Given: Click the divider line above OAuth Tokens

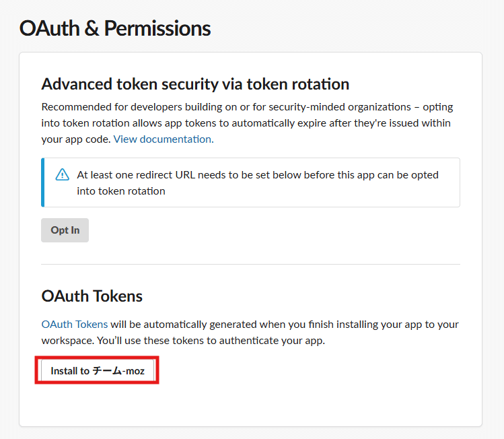Looking at the screenshot, I should pos(251,265).
